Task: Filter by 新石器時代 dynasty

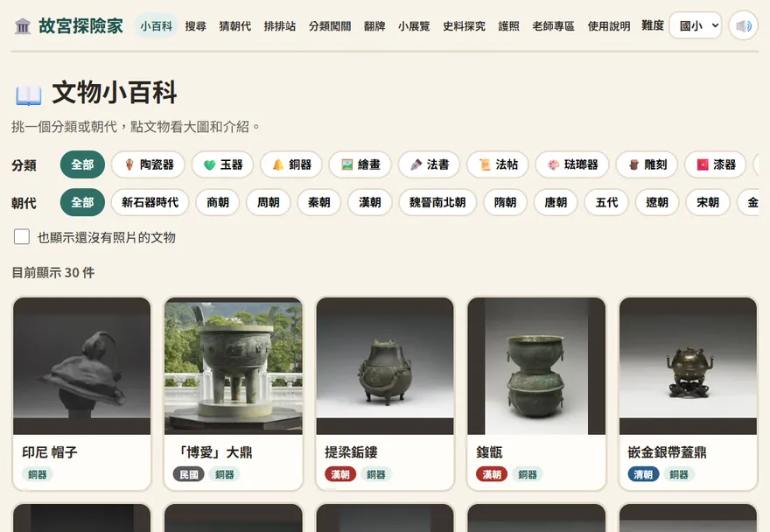Action: pyautogui.click(x=150, y=202)
